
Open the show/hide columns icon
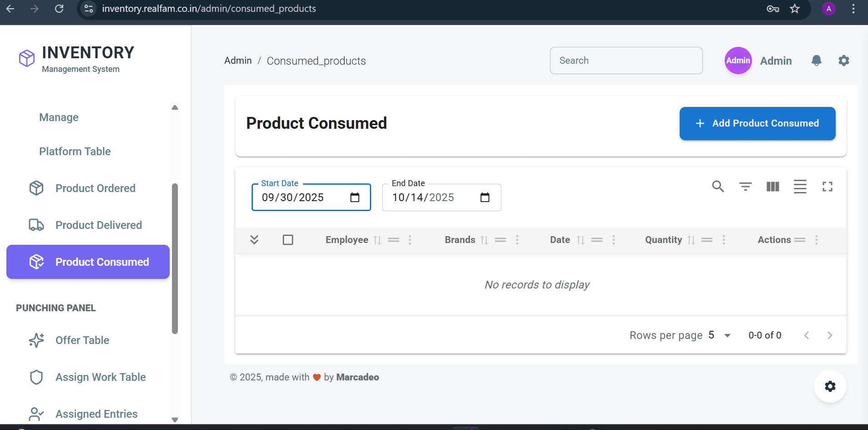pyautogui.click(x=772, y=187)
